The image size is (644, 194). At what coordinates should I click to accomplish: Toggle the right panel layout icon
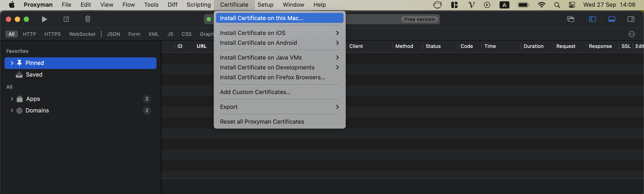(631, 19)
